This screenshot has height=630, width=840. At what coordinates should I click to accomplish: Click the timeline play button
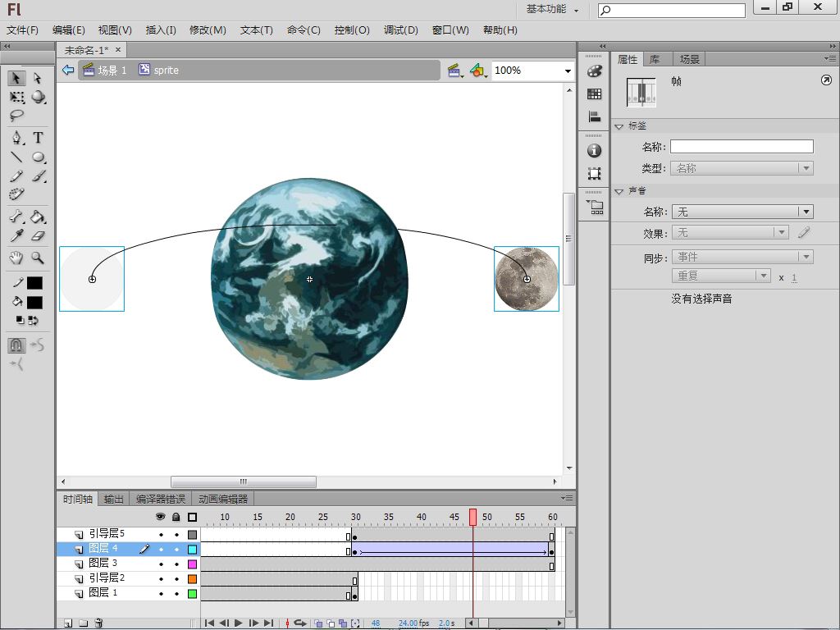239,623
